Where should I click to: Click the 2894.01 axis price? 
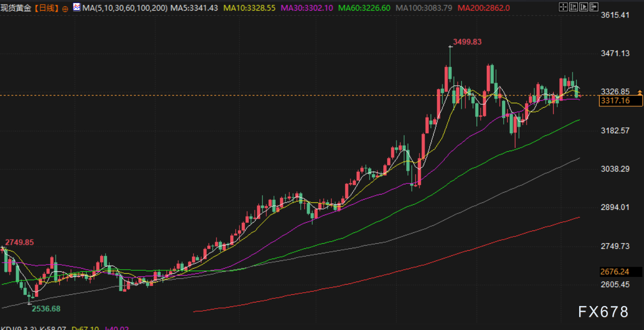click(615, 207)
